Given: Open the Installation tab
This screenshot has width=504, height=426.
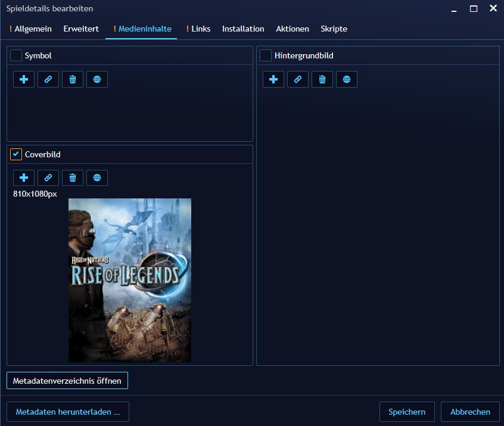Looking at the screenshot, I should coord(243,29).
